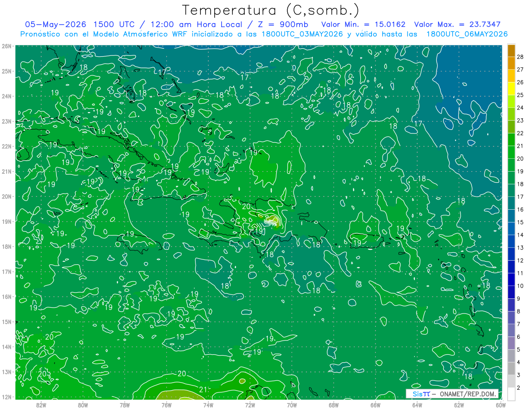Click the 70W longitude axis label
Viewport: 532px width, 411px height.
292,405
